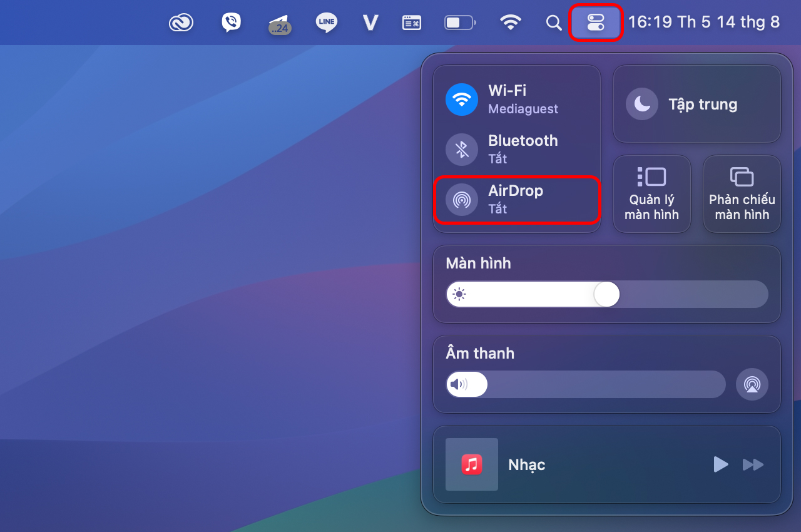Screen dimensions: 801x532
Task: Open keyboard shortcut window icon in menu bar
Action: pos(411,23)
